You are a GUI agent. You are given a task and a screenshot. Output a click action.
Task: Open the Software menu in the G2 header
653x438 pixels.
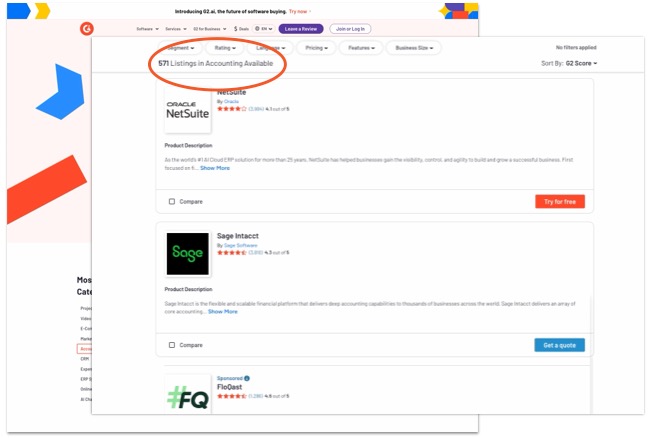pyautogui.click(x=147, y=29)
